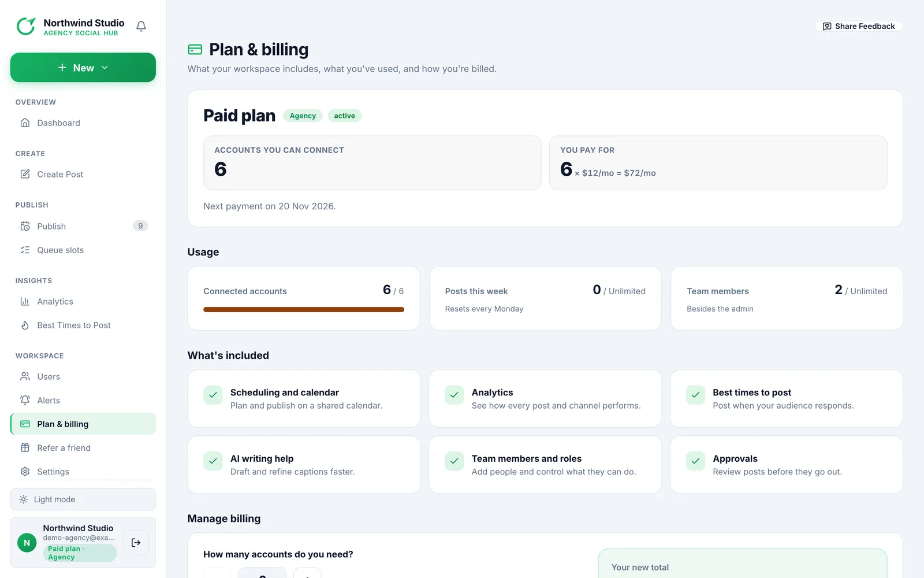This screenshot has width=924, height=578.
Task: Click the credit card icon beside page title
Action: click(195, 50)
